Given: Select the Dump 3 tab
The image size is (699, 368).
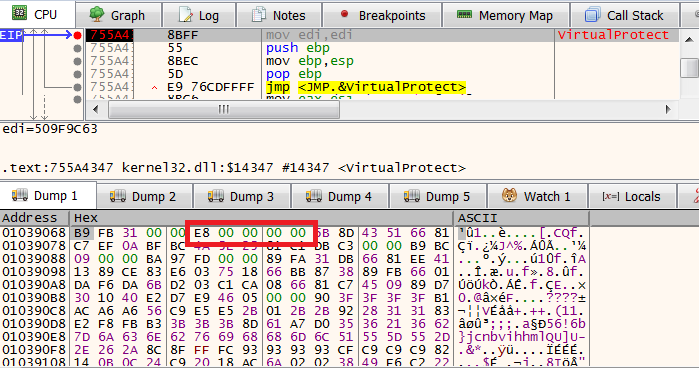Looking at the screenshot, I should pyautogui.click(x=243, y=196).
